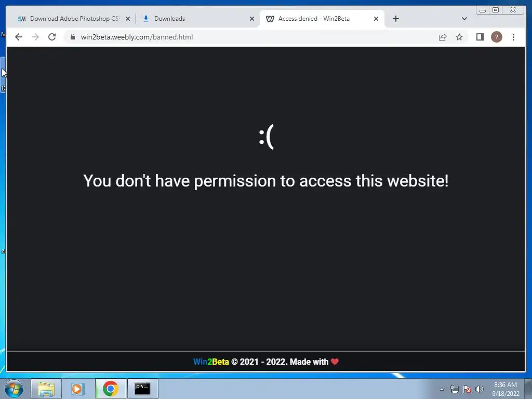Open the Chrome three-dot menu

pyautogui.click(x=513, y=37)
